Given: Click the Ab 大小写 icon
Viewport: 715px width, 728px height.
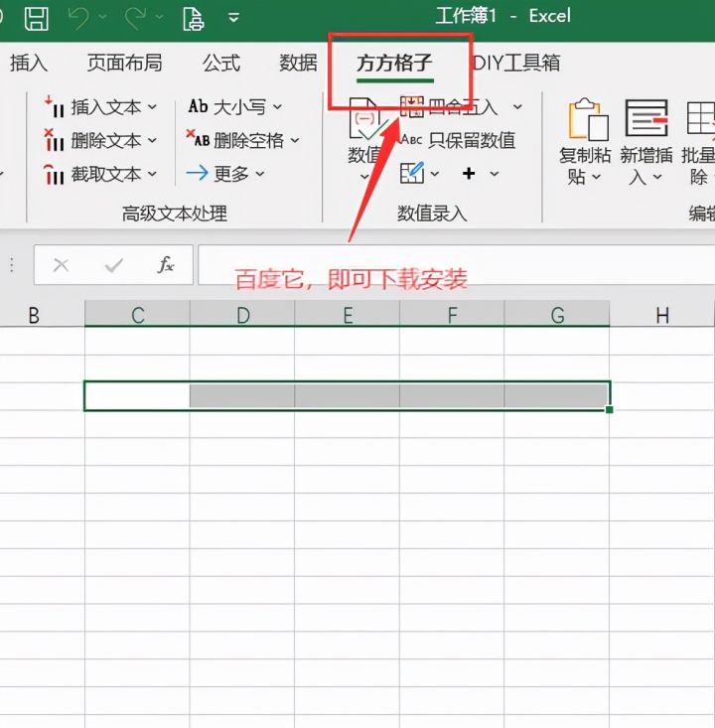Looking at the screenshot, I should click(x=198, y=106).
